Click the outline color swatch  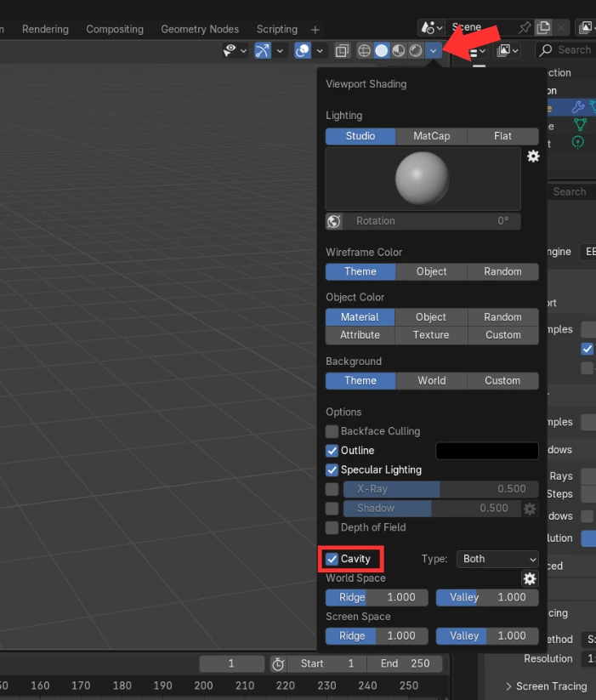click(487, 451)
